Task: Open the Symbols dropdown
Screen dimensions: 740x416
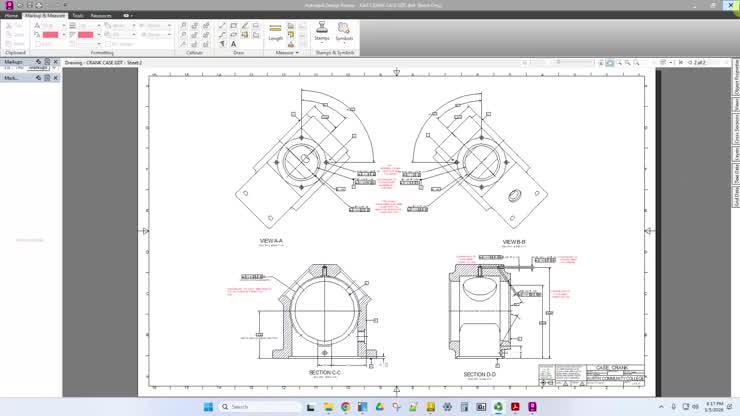Action: pos(344,32)
